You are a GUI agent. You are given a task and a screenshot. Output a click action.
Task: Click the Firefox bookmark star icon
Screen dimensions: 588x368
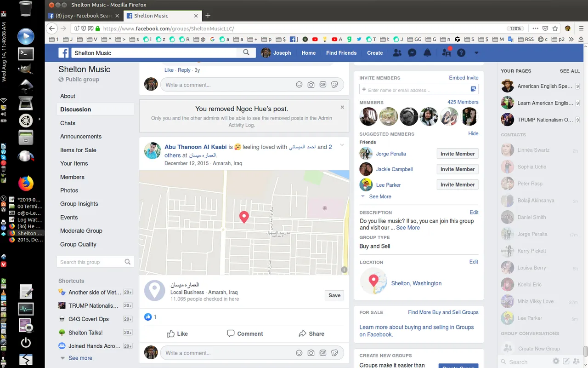pyautogui.click(x=555, y=29)
